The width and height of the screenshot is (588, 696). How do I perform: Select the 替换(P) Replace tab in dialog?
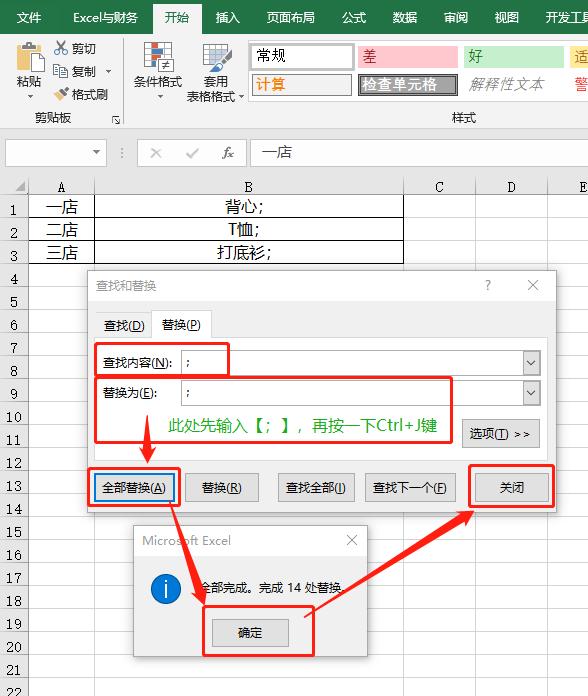[181, 325]
